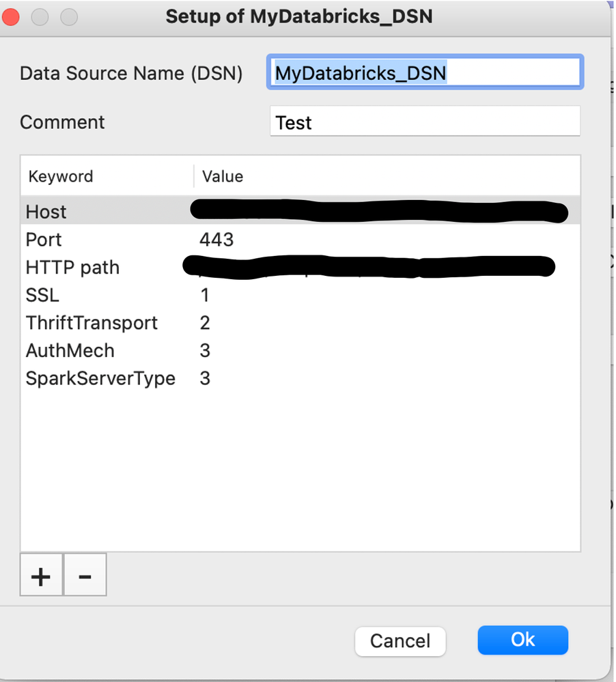Click the Keyword column header
616x682 pixels.
point(61,176)
